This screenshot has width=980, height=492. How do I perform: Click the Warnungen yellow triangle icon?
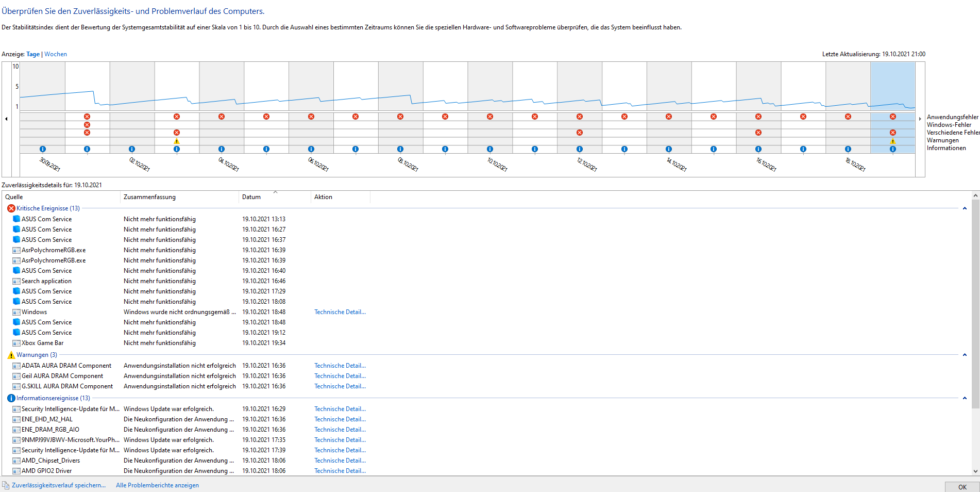coord(11,355)
